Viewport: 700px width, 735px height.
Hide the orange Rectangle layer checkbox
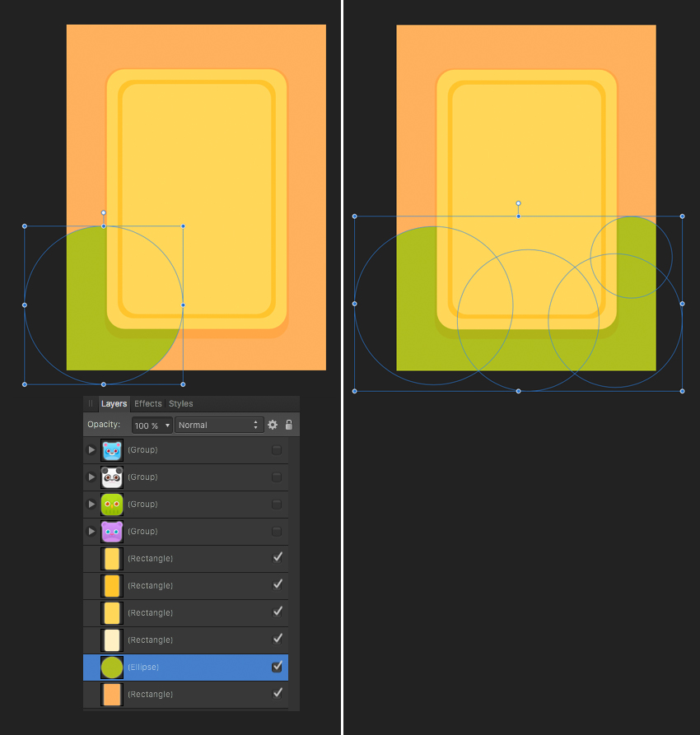click(278, 693)
